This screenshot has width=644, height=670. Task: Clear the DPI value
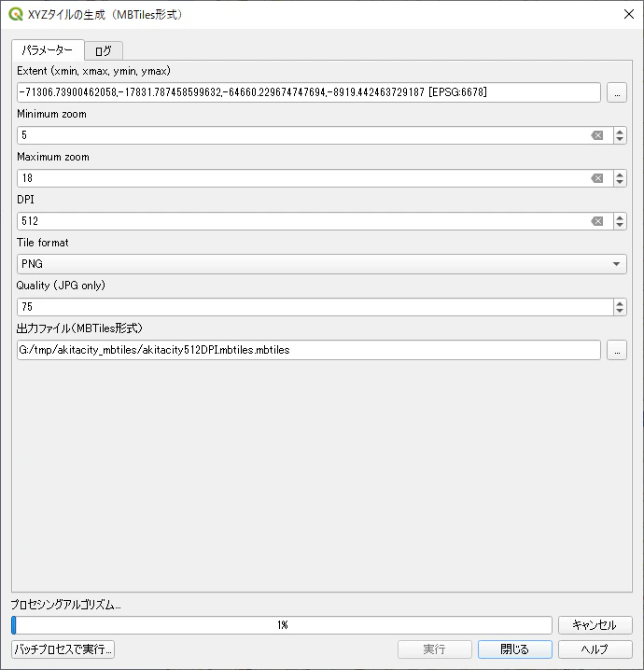click(597, 221)
